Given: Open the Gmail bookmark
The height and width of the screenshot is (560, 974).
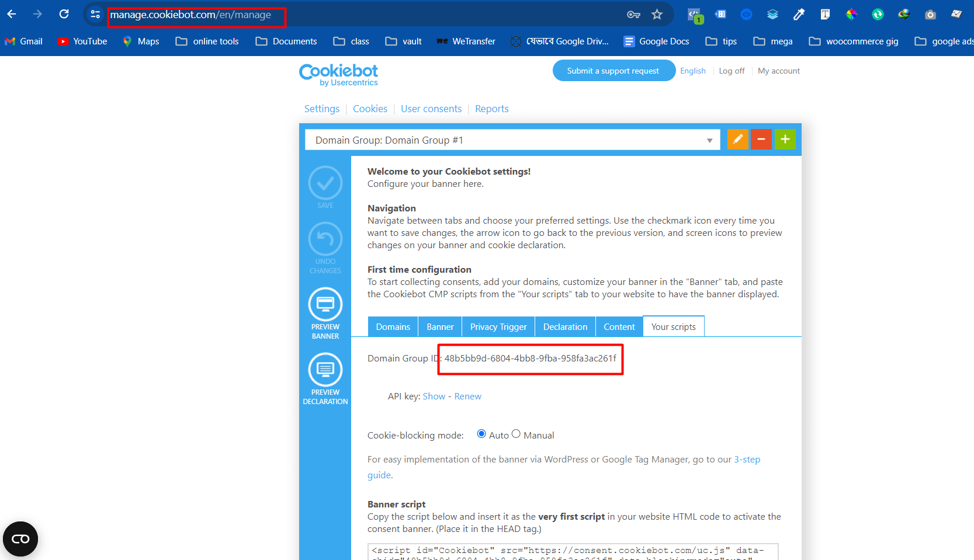Looking at the screenshot, I should point(24,41).
